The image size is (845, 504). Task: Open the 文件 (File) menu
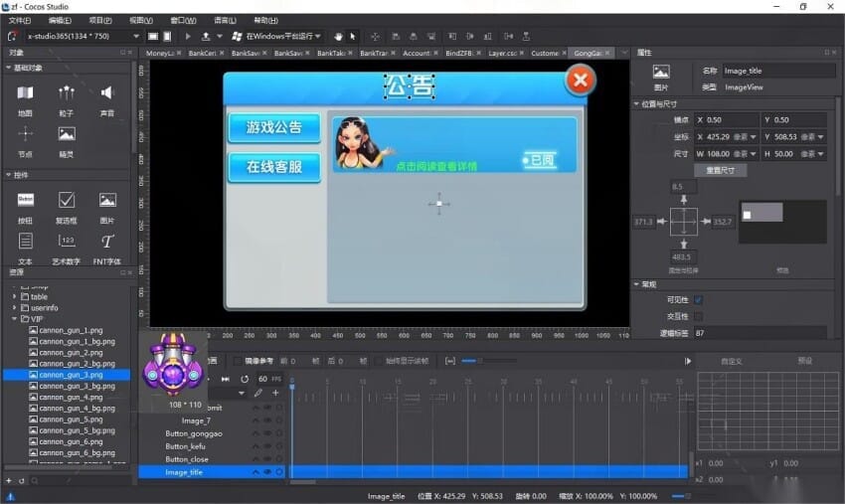coord(19,20)
